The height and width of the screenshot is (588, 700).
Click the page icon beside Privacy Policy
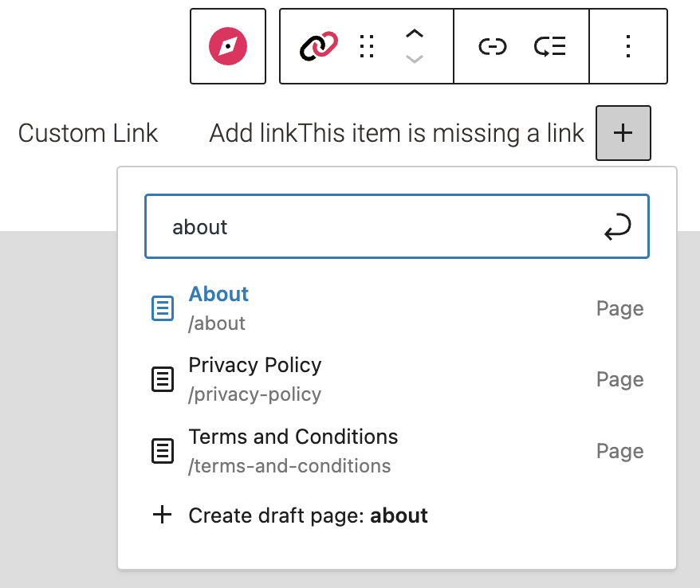pos(163,380)
